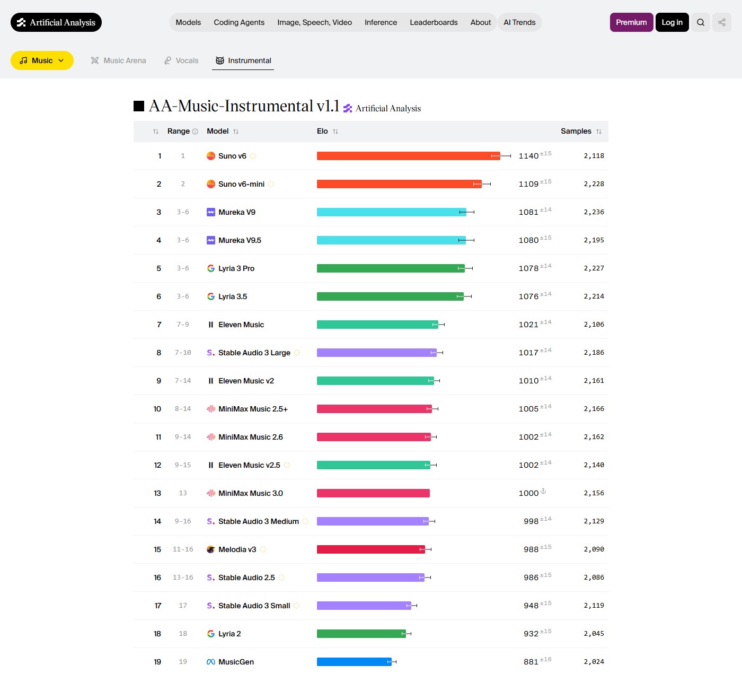Open the Models menu
The image size is (742, 700).
[x=188, y=22]
